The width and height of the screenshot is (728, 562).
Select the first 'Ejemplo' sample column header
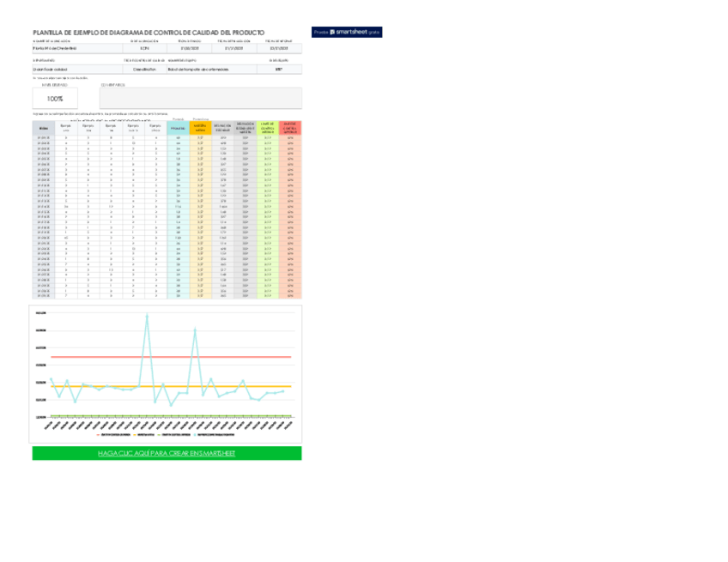pos(66,127)
